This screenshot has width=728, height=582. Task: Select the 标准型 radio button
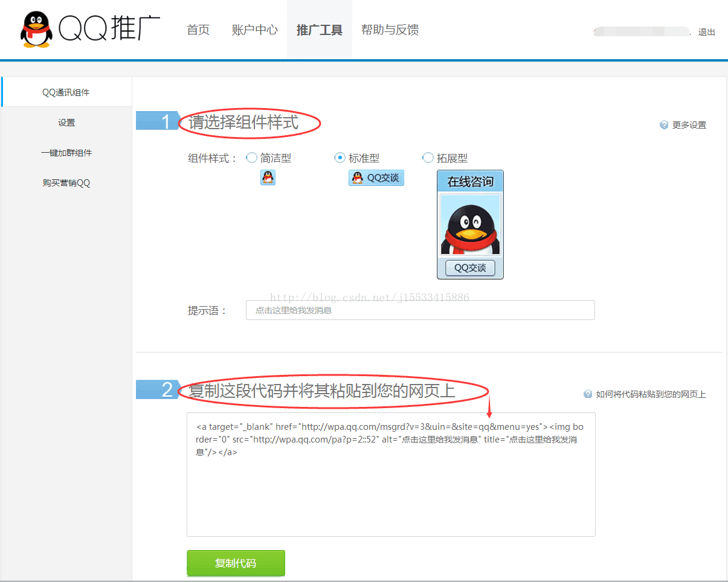point(340,158)
